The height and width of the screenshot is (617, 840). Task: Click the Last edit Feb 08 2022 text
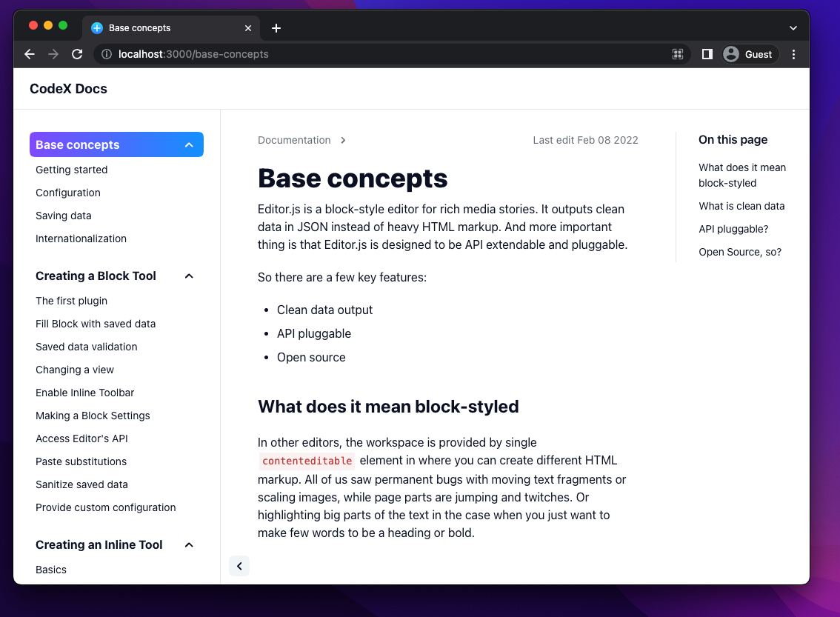click(585, 140)
